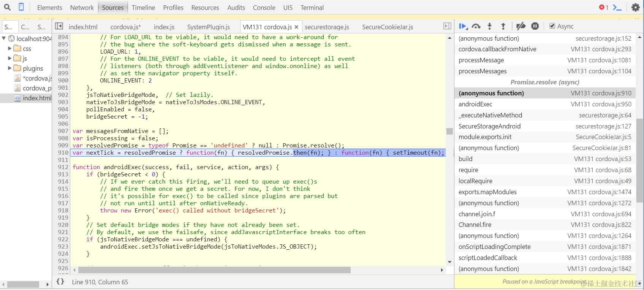Select localRequire call stack frame
The height and width of the screenshot is (290, 644).
(x=545, y=181)
